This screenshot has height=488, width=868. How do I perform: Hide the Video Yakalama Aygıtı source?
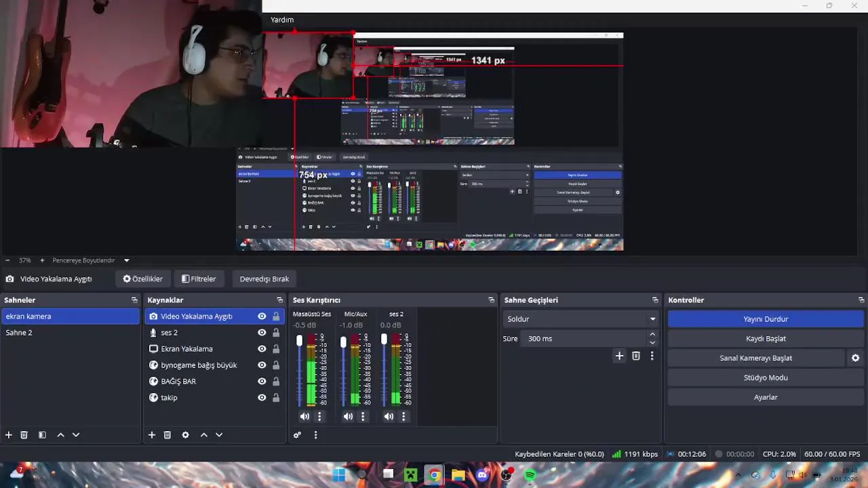pos(262,317)
